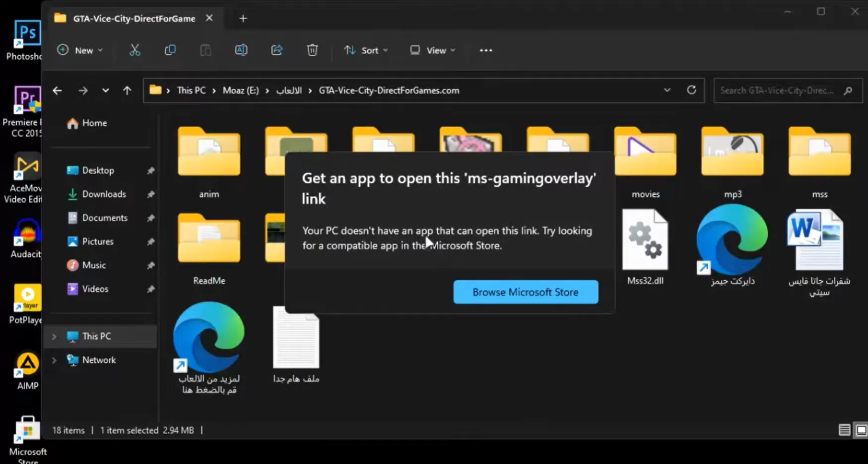This screenshot has height=464, width=868.
Task: Click the Share icon in toolbar
Action: 277,50
